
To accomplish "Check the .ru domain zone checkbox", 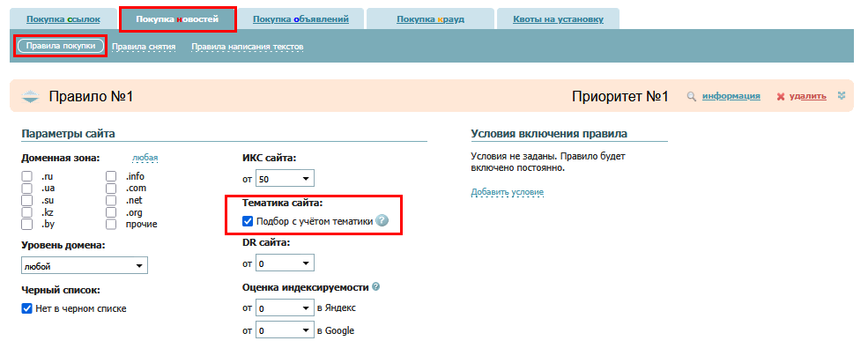I will pos(26,176).
